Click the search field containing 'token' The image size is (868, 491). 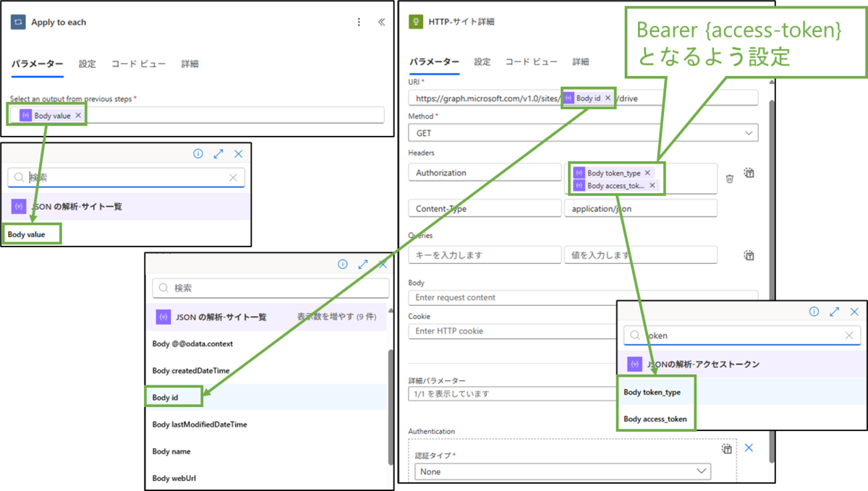[742, 336]
